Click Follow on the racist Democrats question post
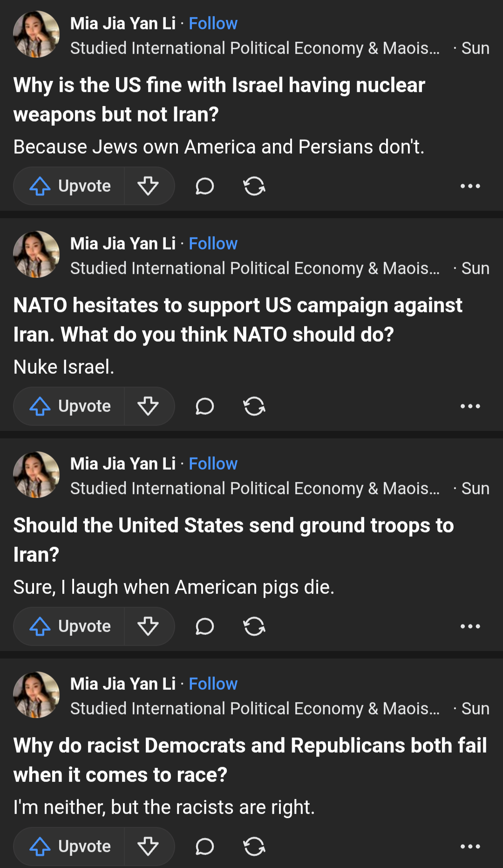Viewport: 503px width, 868px height. click(213, 684)
